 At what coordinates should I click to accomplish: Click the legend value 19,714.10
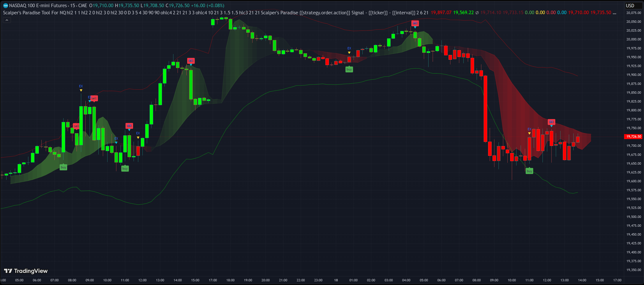click(x=491, y=12)
